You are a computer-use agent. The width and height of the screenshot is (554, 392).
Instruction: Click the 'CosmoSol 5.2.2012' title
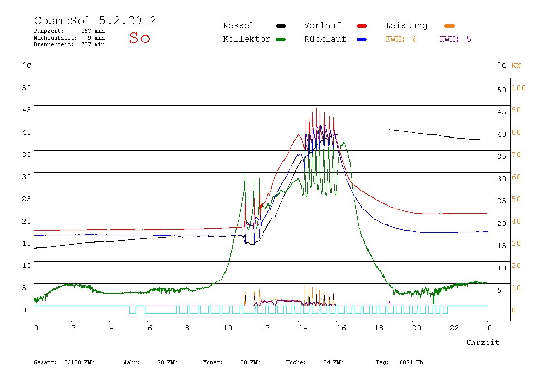pos(95,20)
